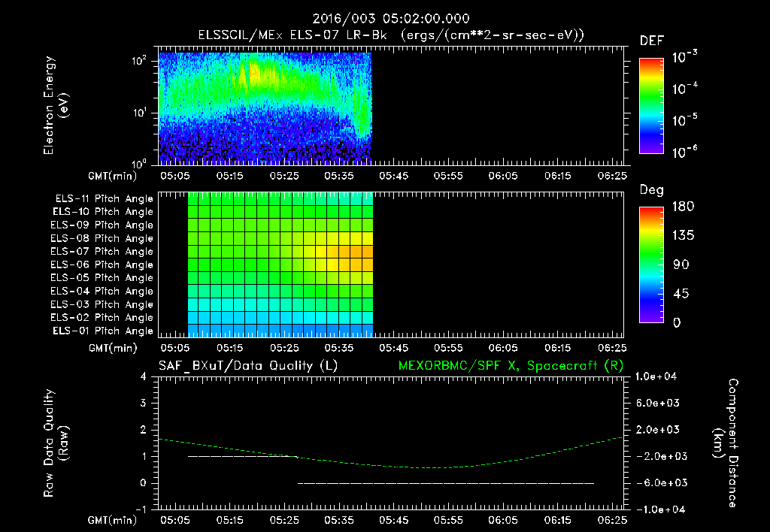The image size is (770, 532).
Task: Select the ELS-11 Pitch Angle row label
Action: point(104,199)
